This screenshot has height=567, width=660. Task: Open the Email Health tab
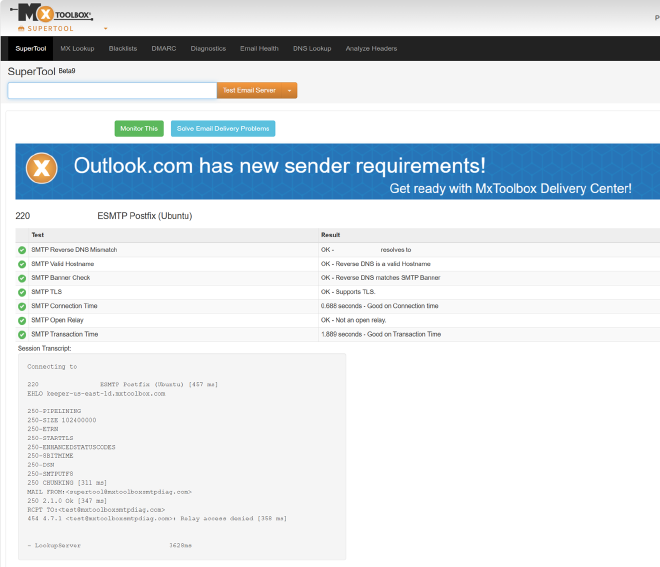coord(259,48)
